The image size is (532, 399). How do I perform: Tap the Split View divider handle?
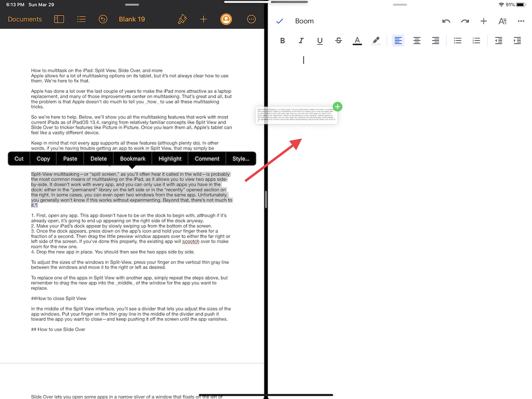point(266,199)
